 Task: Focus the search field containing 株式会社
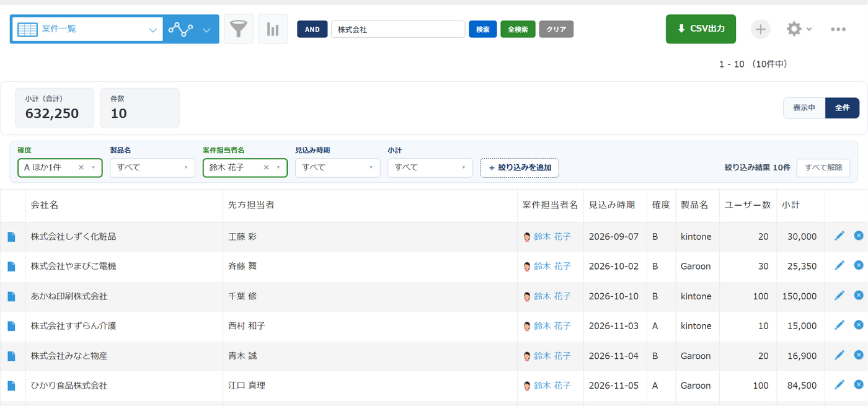(398, 29)
